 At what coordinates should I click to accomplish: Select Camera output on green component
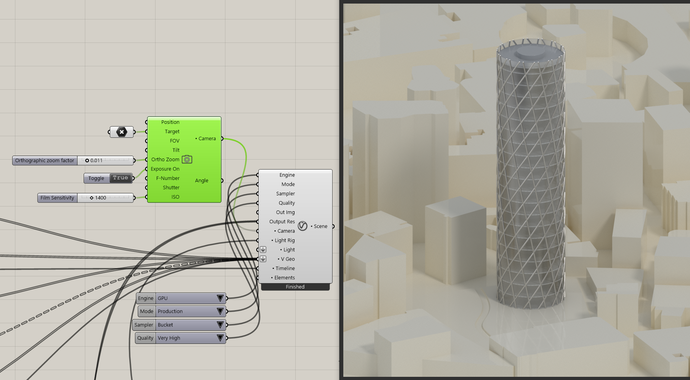pyautogui.click(x=206, y=139)
